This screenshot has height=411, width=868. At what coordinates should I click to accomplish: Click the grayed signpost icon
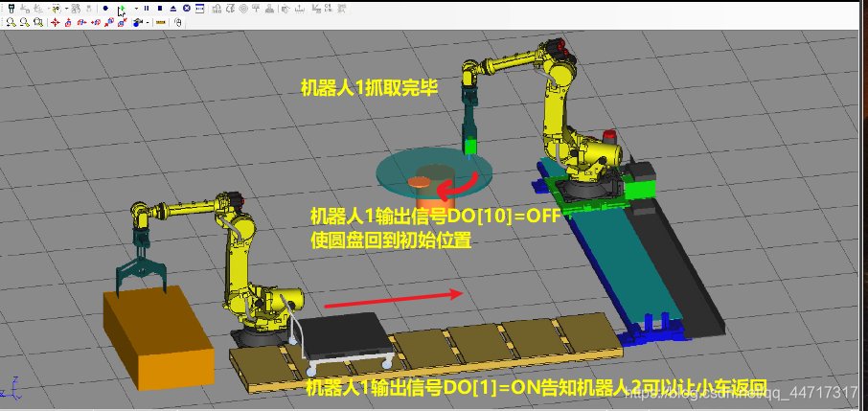[x=256, y=9]
